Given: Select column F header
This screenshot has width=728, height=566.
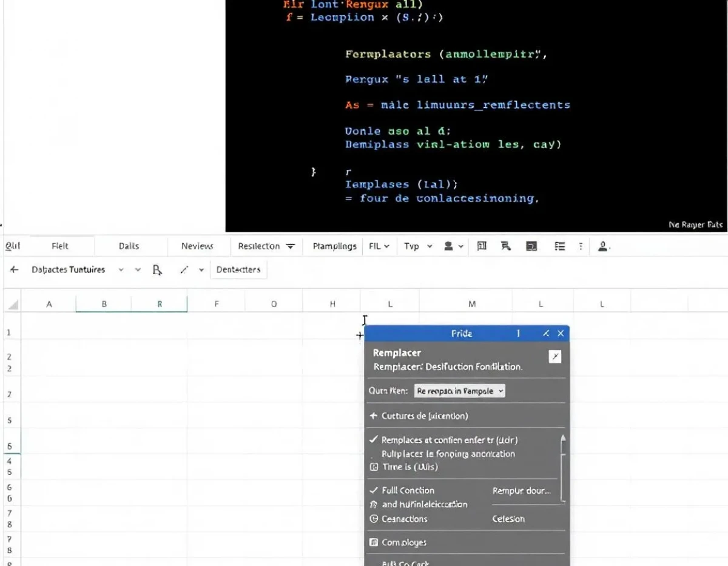Looking at the screenshot, I should [216, 305].
